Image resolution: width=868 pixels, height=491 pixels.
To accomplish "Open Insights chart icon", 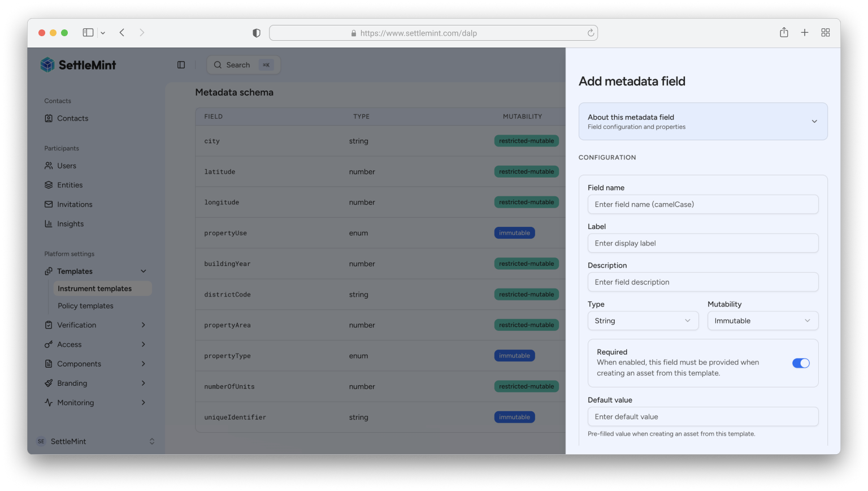I will coord(49,224).
